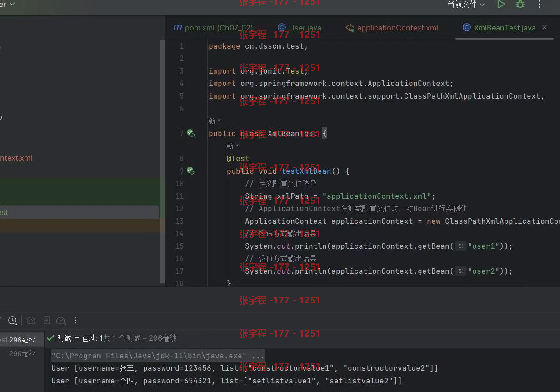Switch to the pom.xml (Ch07_02) tab
Screen dimensions: 560x392
[x=213, y=28]
